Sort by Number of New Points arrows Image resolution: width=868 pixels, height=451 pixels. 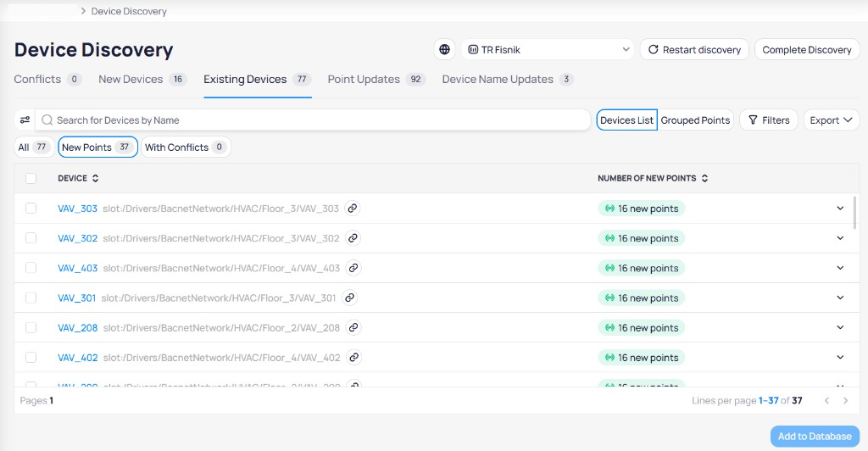click(x=704, y=178)
